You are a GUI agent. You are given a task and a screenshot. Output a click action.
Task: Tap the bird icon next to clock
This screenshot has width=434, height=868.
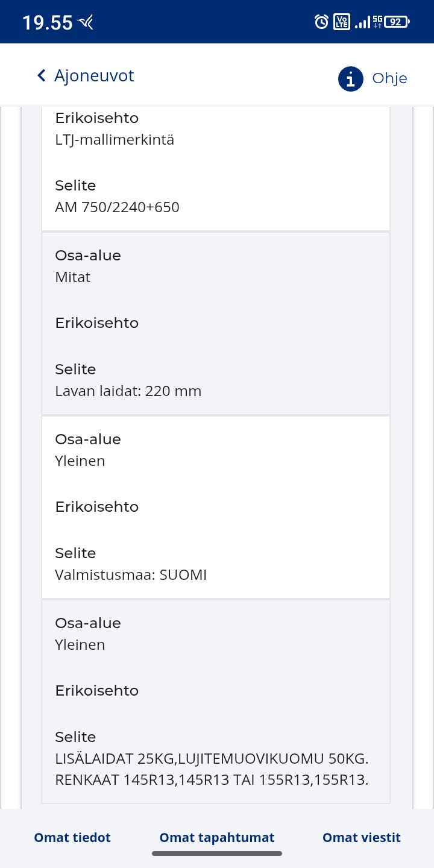coord(86,23)
